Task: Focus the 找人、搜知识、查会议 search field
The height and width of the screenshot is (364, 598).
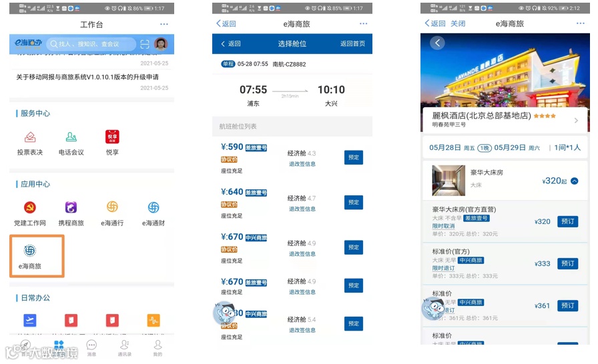Action: 91,44
